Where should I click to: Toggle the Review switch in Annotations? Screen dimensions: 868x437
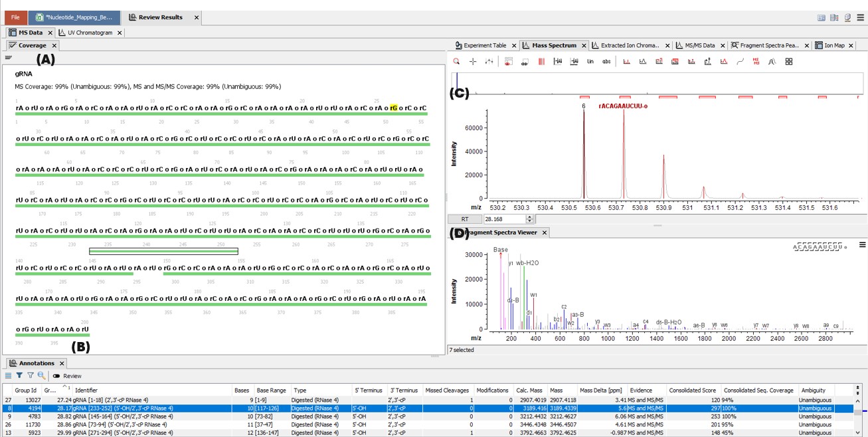tap(57, 376)
